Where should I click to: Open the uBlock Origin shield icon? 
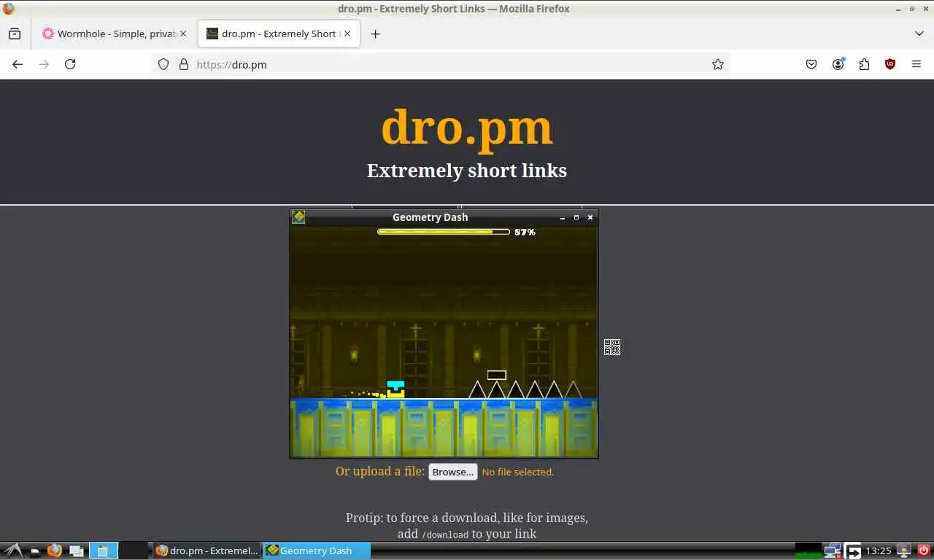pyautogui.click(x=890, y=64)
